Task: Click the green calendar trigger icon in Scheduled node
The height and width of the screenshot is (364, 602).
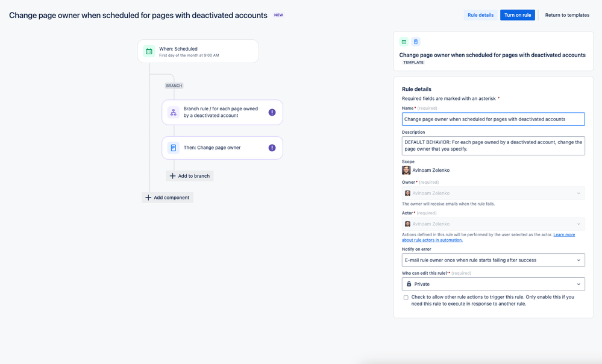Action: pyautogui.click(x=149, y=51)
